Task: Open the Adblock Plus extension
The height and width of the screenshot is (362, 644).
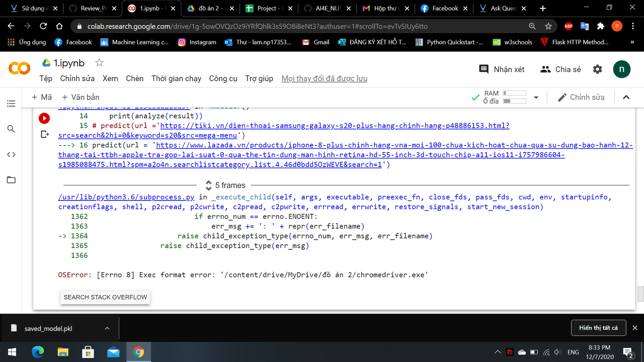Action: (568, 26)
